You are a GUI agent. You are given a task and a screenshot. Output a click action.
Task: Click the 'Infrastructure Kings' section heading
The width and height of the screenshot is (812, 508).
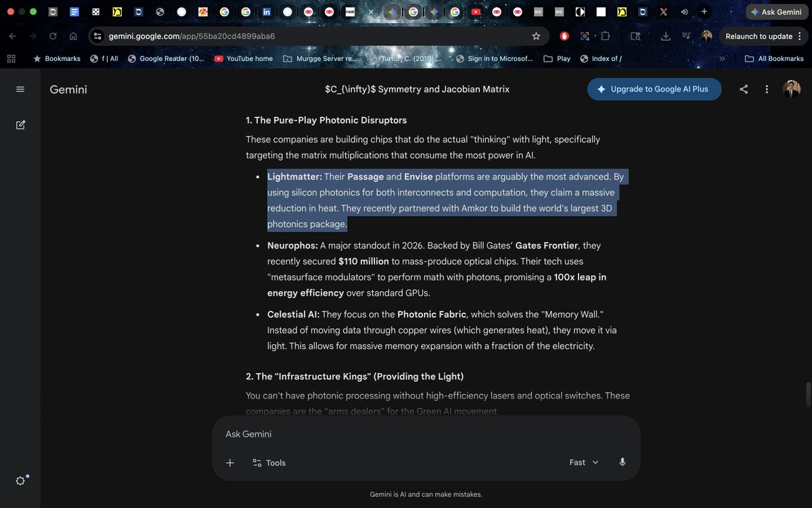coord(355,377)
